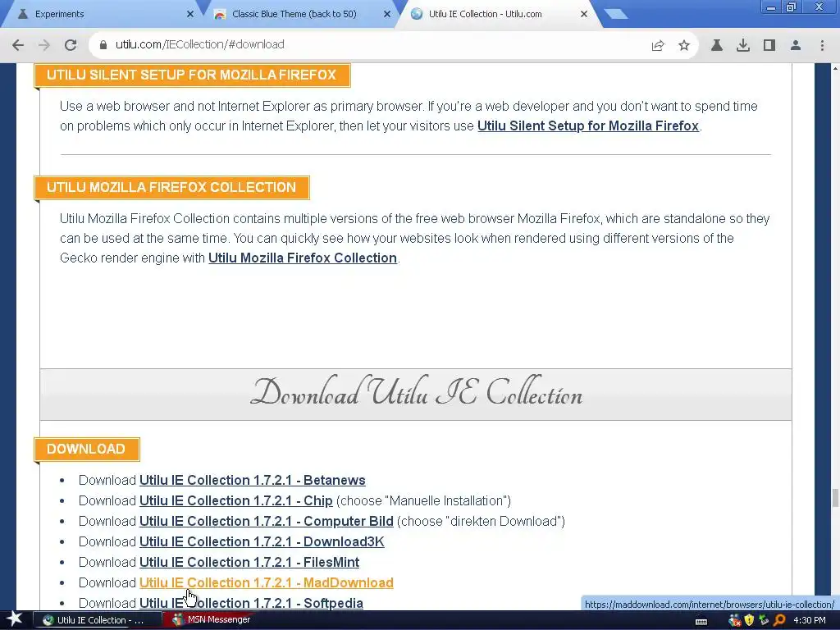Toggle the side panel icon
Viewport: 840px width, 630px height.
[769, 45]
